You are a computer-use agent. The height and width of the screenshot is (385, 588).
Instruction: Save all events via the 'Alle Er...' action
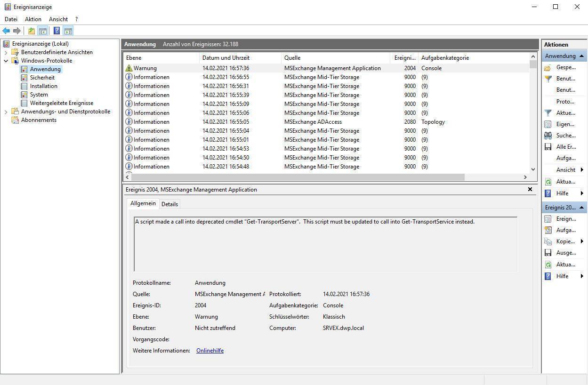coord(565,147)
